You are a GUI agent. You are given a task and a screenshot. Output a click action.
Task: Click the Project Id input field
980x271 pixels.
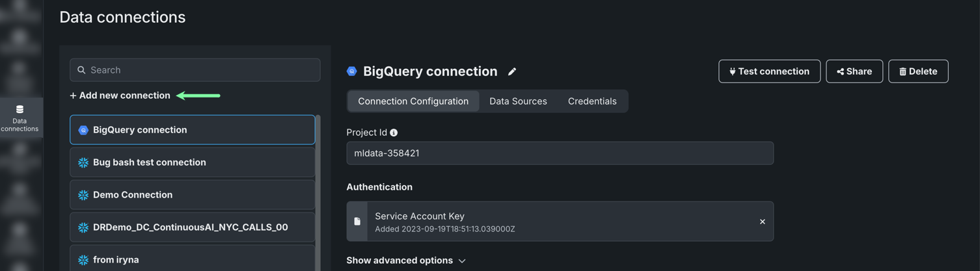point(560,153)
